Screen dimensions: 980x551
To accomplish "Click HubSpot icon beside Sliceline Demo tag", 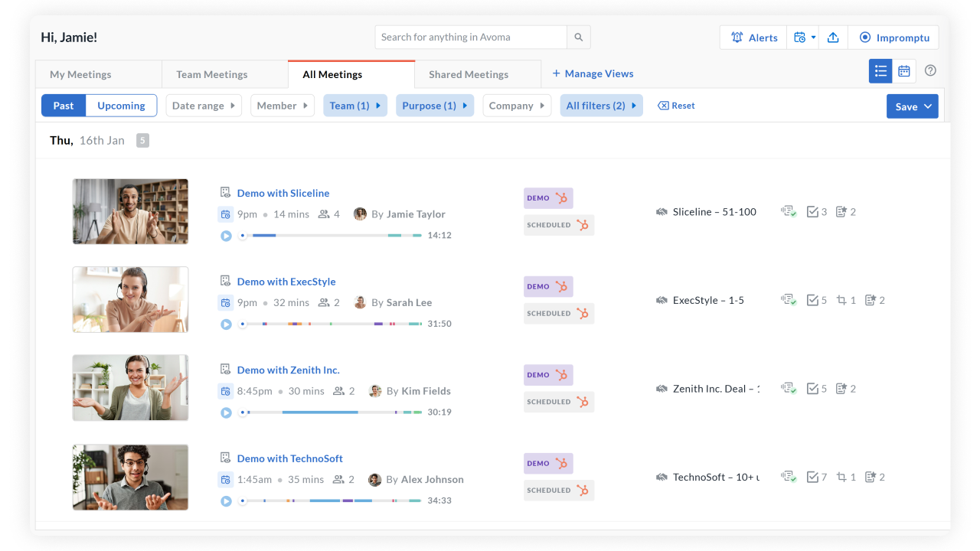I will coord(562,198).
